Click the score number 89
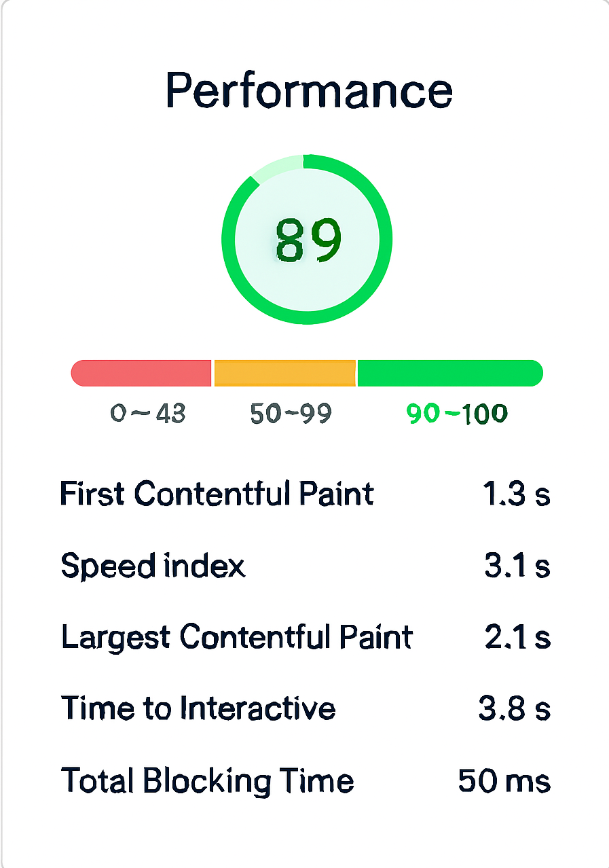Screen dimensions: 609x868 click(x=308, y=240)
